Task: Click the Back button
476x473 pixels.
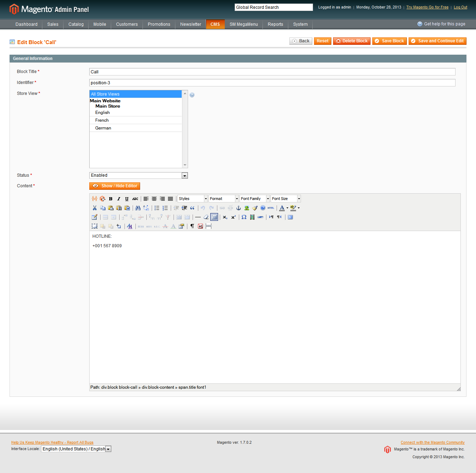Action: pos(301,41)
